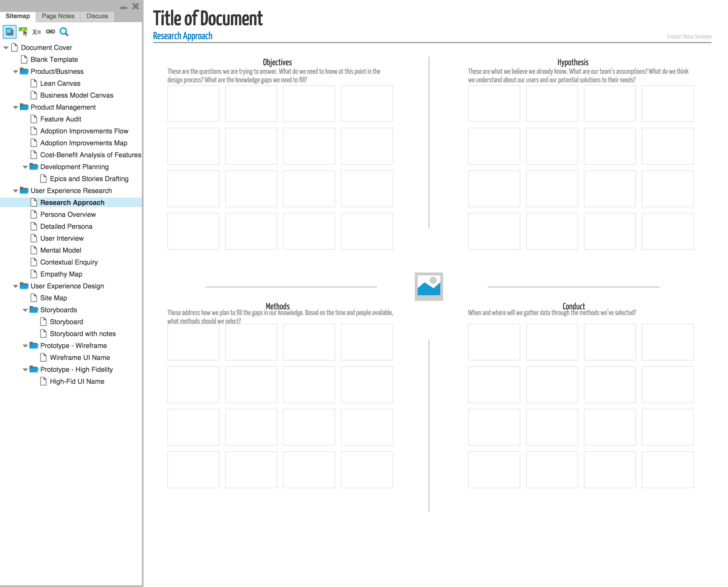Open sitemap search magnifier icon
The image size is (728, 587).
(64, 32)
